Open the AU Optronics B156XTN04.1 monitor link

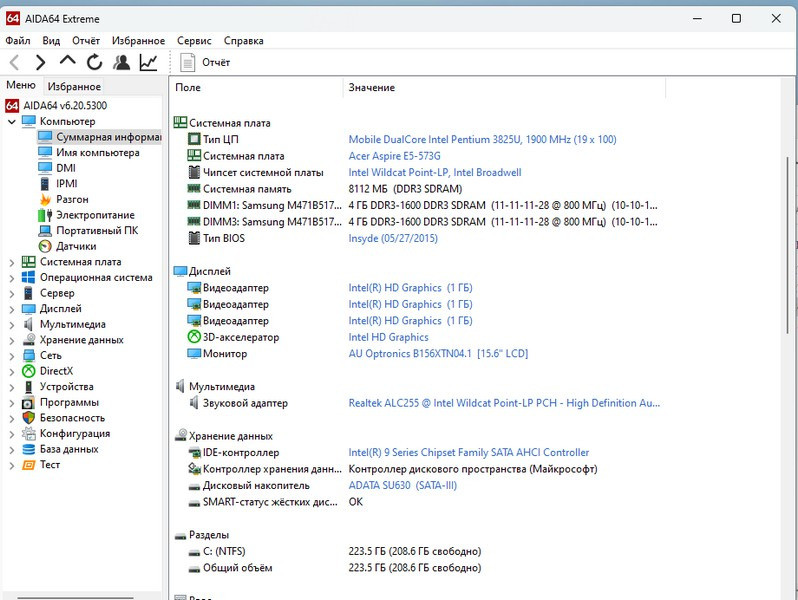pos(438,354)
